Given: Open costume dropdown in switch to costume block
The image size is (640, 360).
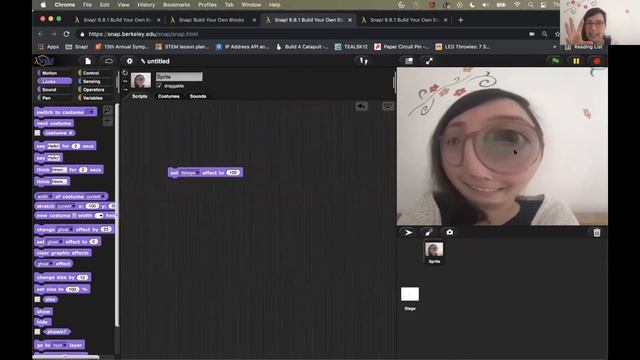Looking at the screenshot, I should pyautogui.click(x=92, y=112).
